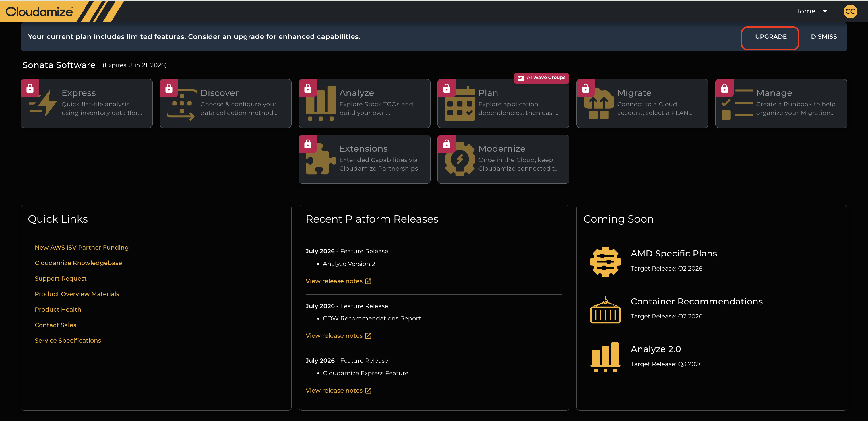Click the lock icon on Modernize card

tap(447, 144)
